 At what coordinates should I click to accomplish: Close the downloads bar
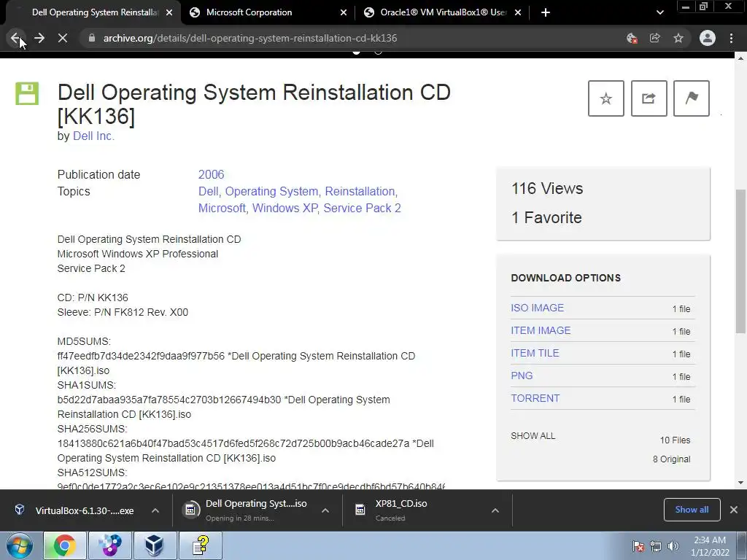(x=734, y=510)
